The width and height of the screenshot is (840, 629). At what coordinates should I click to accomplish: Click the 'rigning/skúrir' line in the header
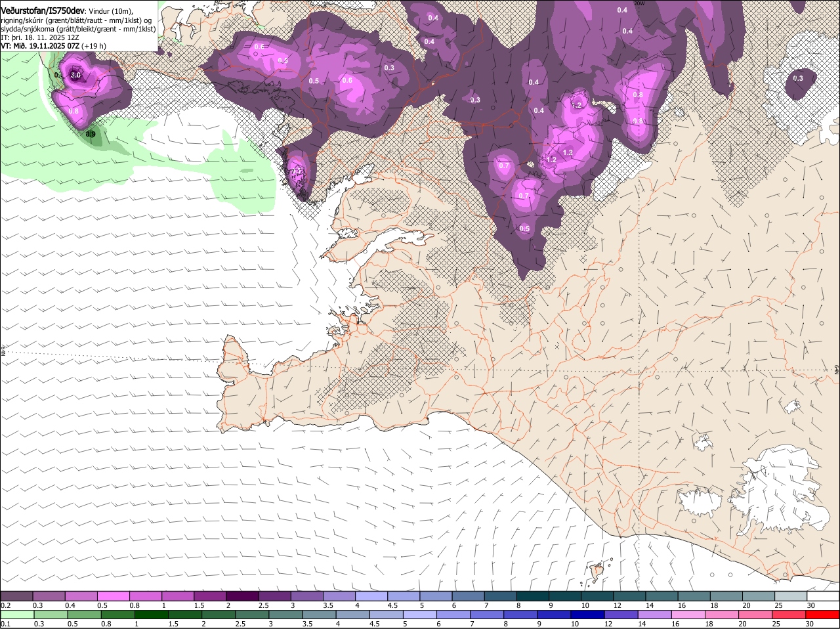point(75,20)
